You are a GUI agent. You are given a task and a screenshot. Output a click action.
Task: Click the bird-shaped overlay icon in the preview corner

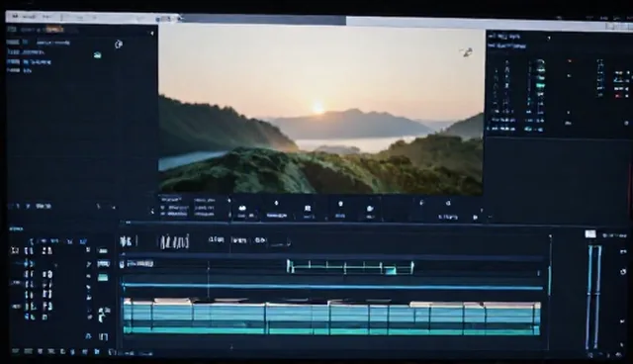(467, 52)
